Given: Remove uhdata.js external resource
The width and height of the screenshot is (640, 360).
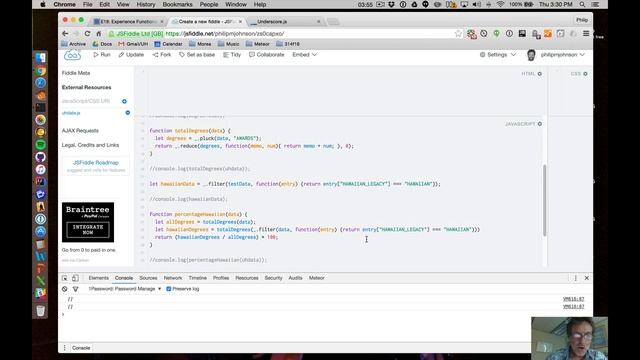Looking at the screenshot, I should pyautogui.click(x=127, y=113).
